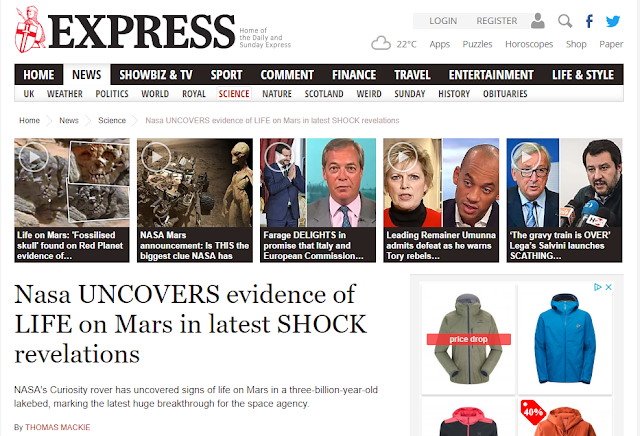Visit the Express Twitter bird icon
This screenshot has width=640, height=436.
pyautogui.click(x=613, y=21)
